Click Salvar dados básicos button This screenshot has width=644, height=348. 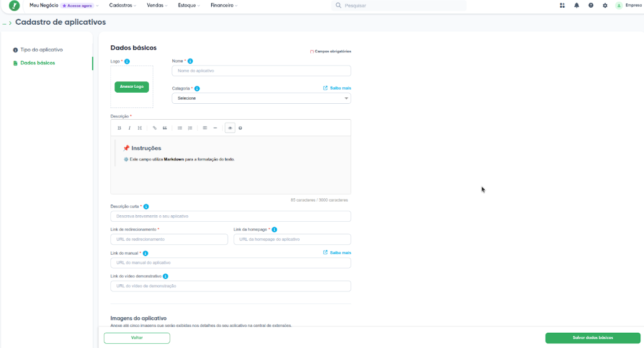(593, 338)
